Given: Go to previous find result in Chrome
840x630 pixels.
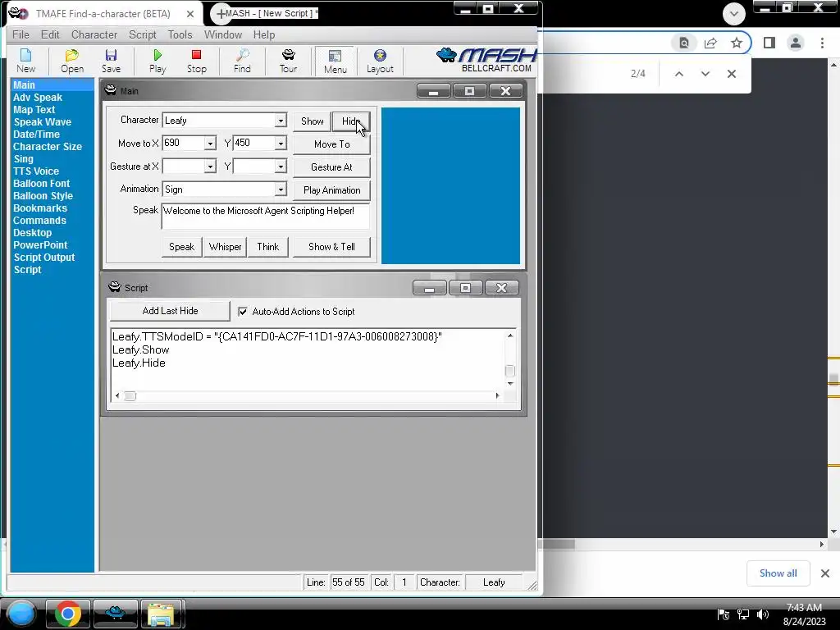Looking at the screenshot, I should coord(678,74).
